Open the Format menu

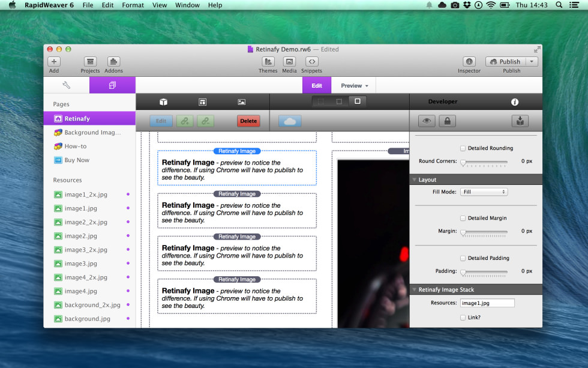click(x=133, y=5)
